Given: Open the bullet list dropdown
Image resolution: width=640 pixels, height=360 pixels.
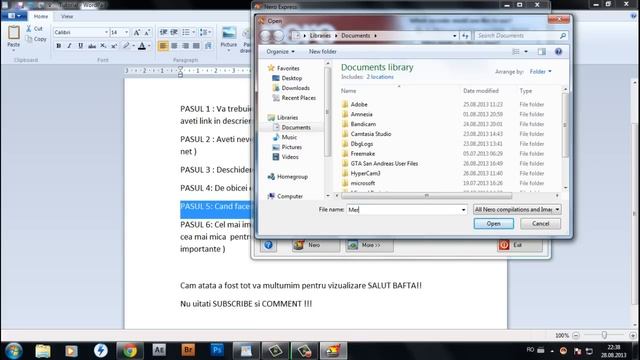Looking at the screenshot, I should tap(193, 32).
